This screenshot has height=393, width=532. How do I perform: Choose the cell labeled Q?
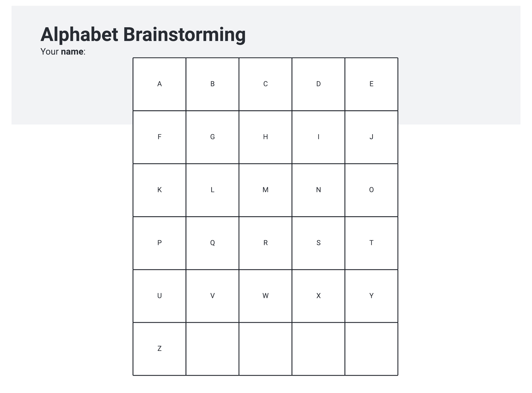pyautogui.click(x=212, y=243)
